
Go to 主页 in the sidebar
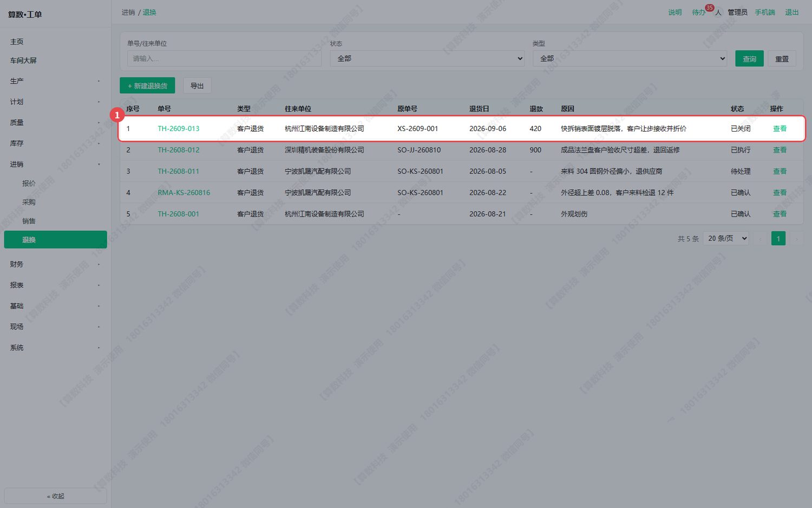[55, 42]
